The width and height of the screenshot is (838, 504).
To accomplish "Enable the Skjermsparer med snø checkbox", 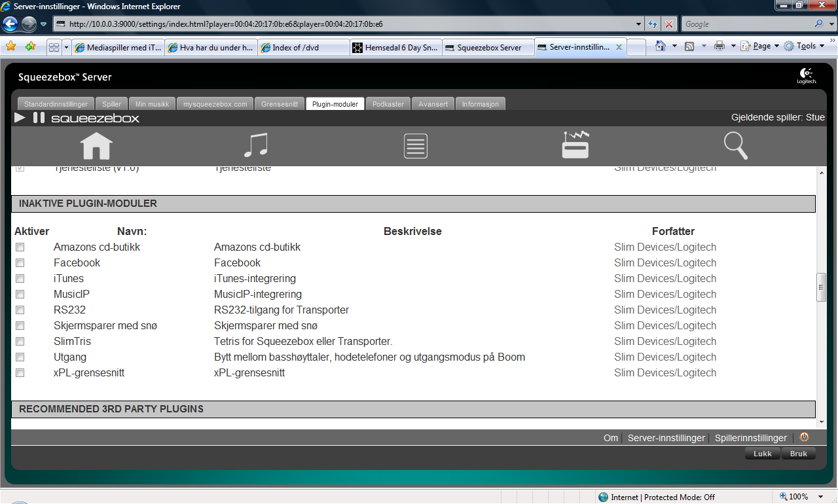I will 20,326.
